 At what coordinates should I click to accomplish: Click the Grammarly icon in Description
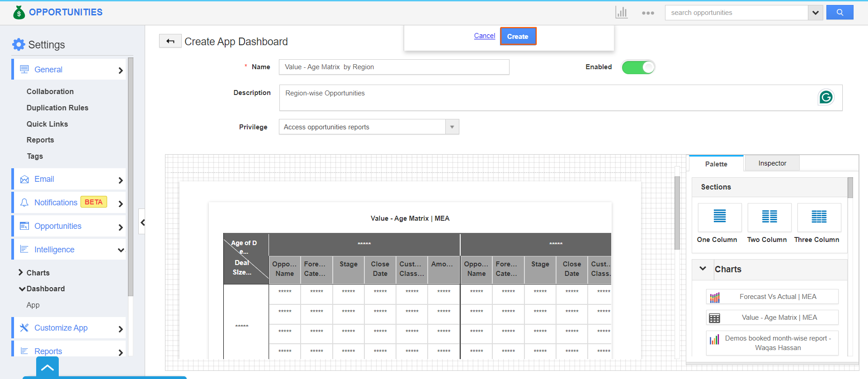click(x=826, y=97)
